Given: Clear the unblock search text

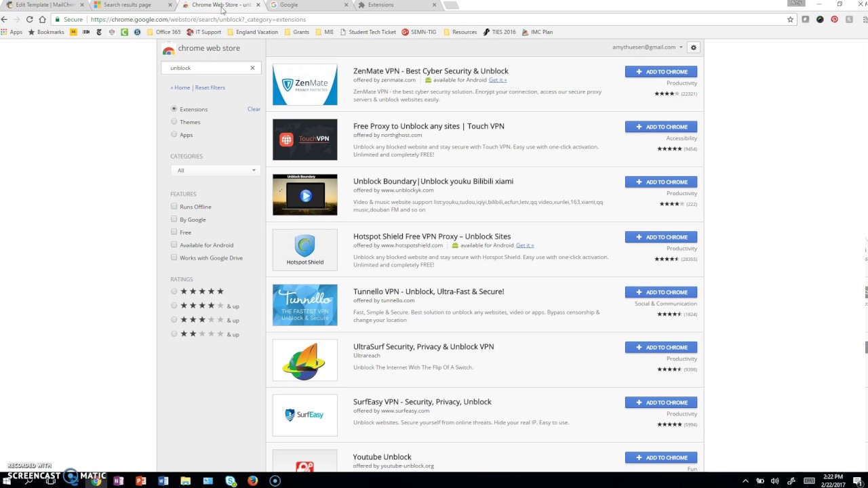Looking at the screenshot, I should tap(252, 68).
